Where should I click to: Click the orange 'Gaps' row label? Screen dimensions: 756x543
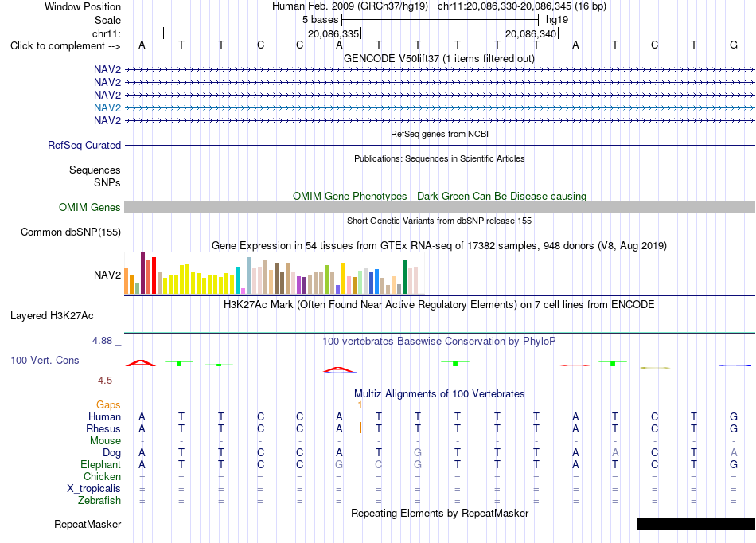[x=108, y=404]
